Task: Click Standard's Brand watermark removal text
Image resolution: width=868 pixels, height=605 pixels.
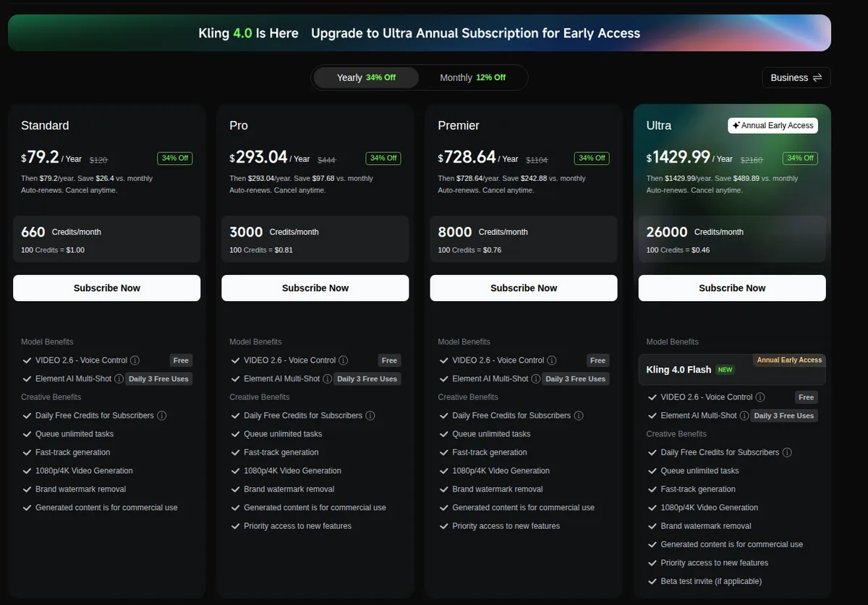Action: 80,489
